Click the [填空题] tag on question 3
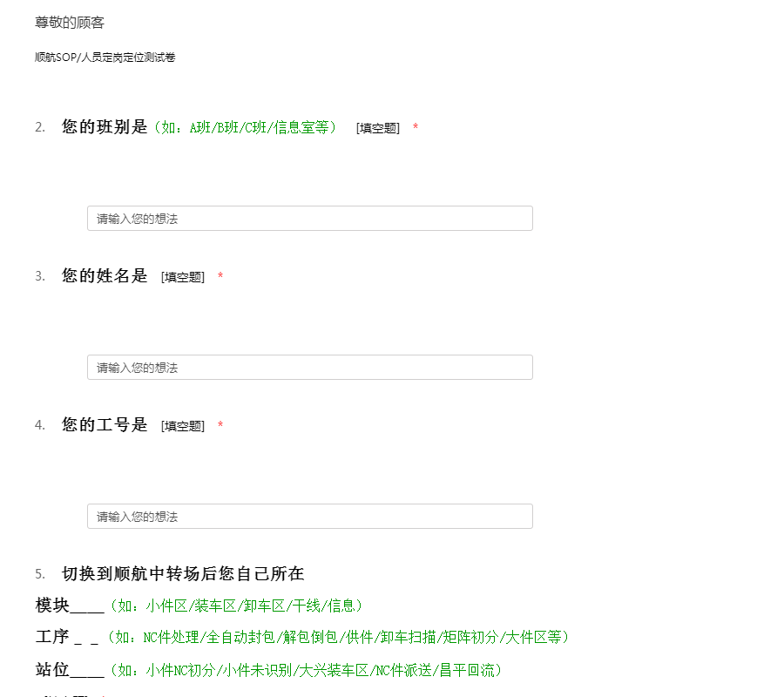The image size is (784, 697). coord(183,277)
